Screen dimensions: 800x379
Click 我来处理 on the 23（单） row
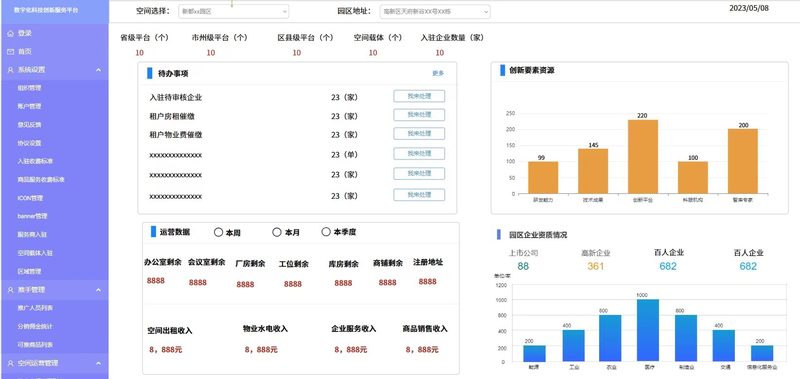419,154
